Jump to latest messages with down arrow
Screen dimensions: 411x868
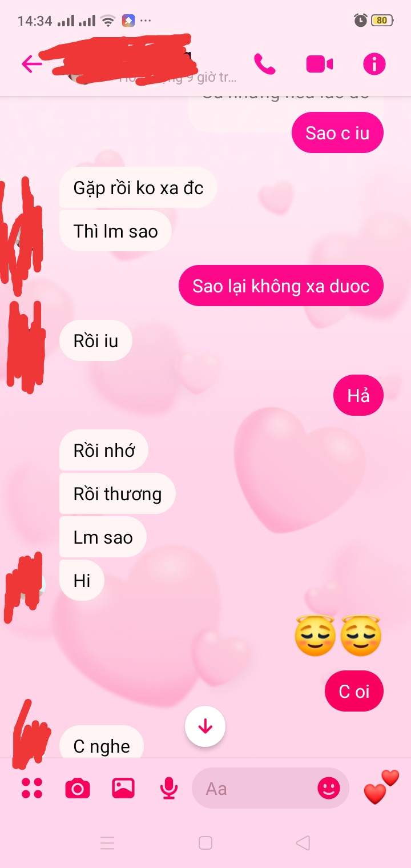tap(205, 727)
